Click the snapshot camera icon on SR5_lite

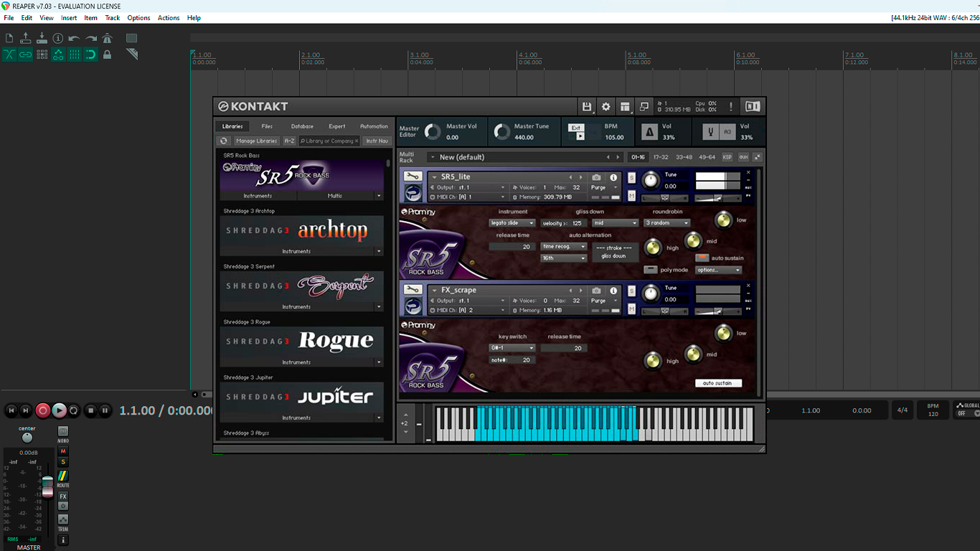coord(596,177)
